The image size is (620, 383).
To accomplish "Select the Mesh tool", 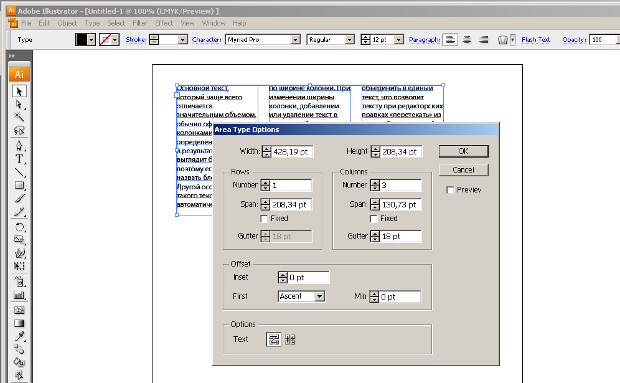I will [x=19, y=310].
